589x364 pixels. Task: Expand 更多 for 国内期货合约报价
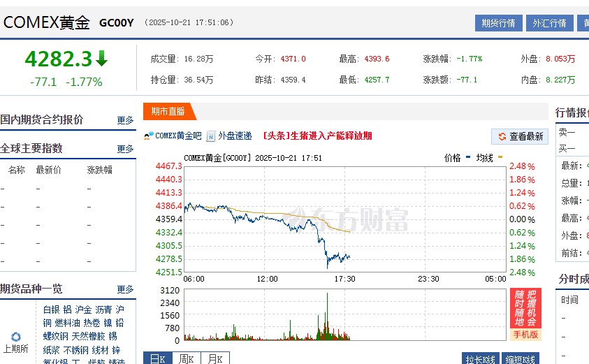tap(125, 120)
